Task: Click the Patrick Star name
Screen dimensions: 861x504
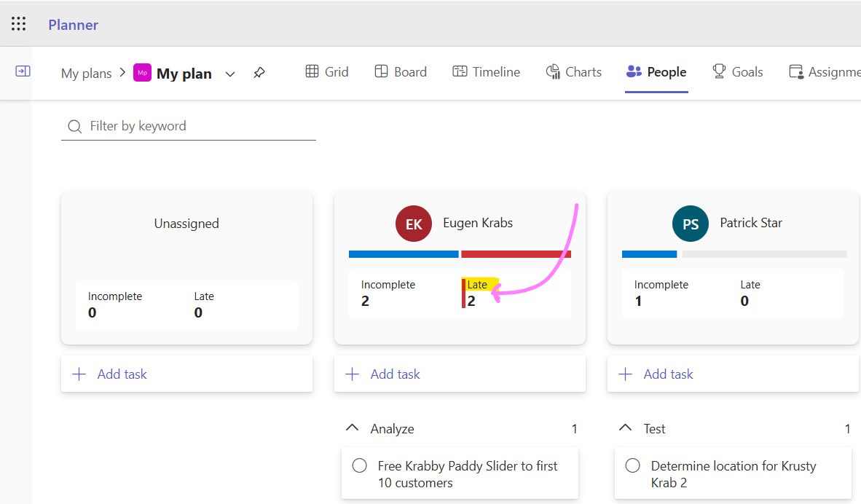Action: [x=751, y=223]
